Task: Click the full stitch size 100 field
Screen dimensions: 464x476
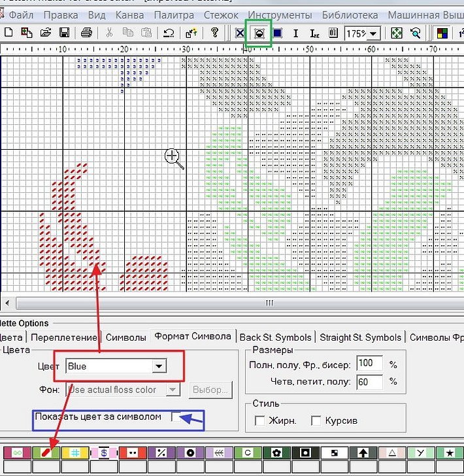Action: (x=369, y=363)
